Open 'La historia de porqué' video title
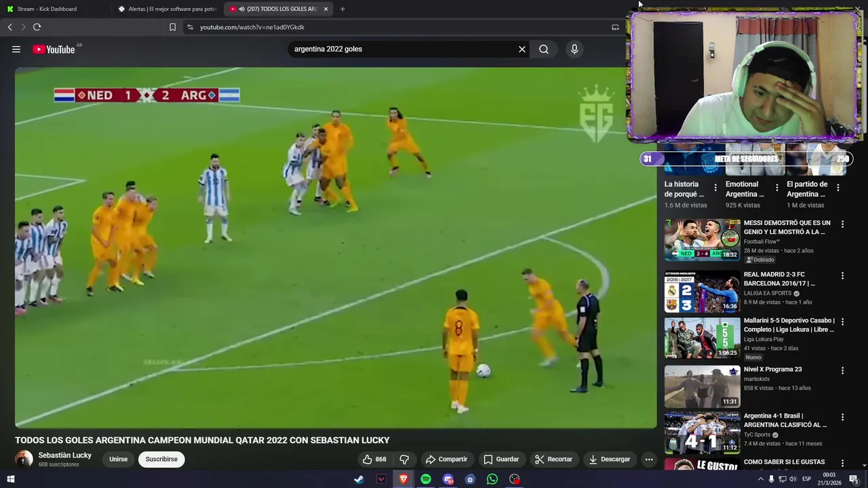The height and width of the screenshot is (488, 868). [x=684, y=189]
